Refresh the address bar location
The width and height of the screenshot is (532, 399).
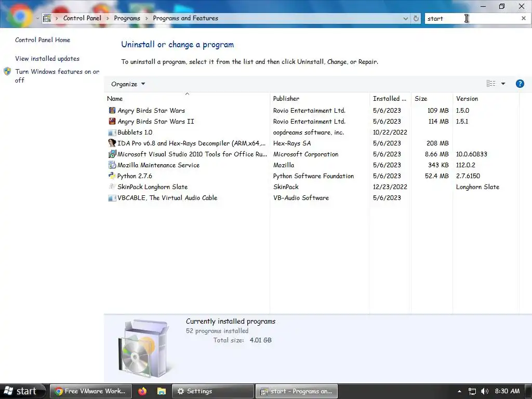(416, 18)
